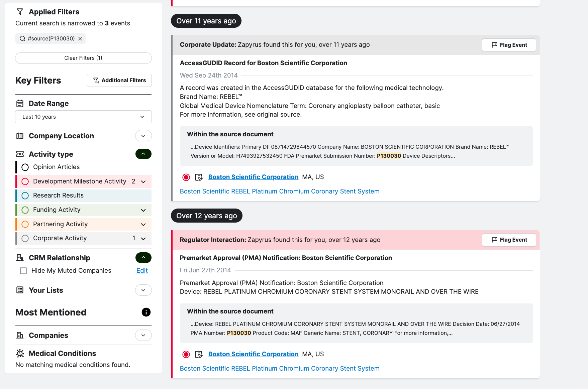
Task: Open the Last 10 years date range dropdown
Action: [83, 117]
